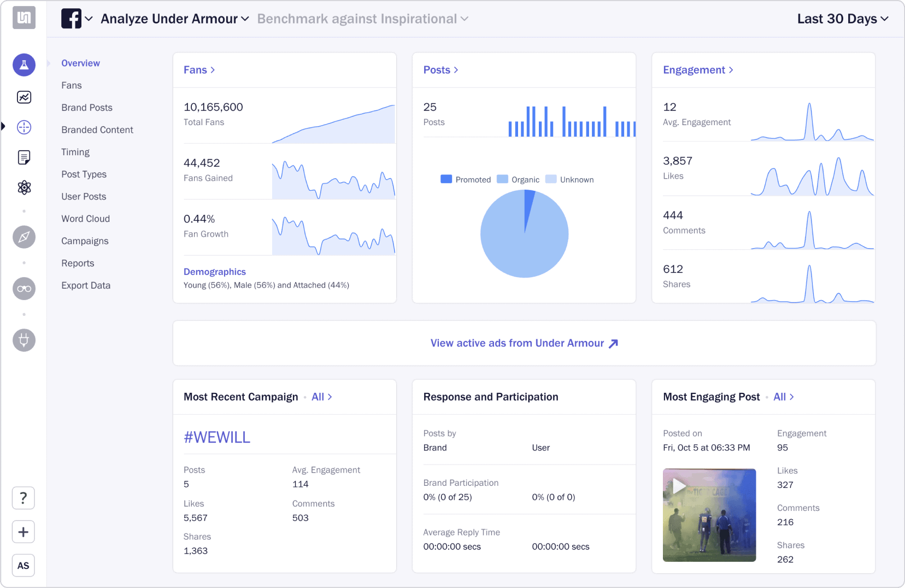Image resolution: width=905 pixels, height=588 pixels.
Task: Click the 1,363 campaign shares value
Action: [196, 551]
